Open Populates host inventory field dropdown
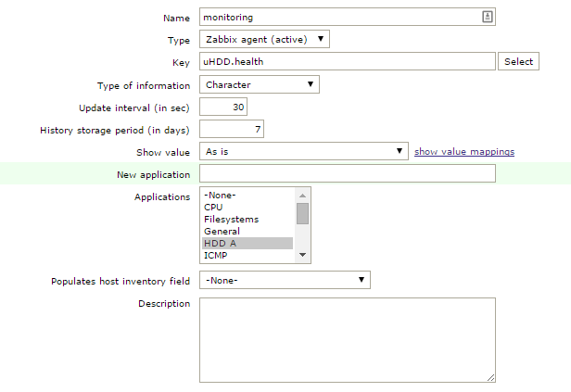Viewport: 571px width, 392px height. 285,280
